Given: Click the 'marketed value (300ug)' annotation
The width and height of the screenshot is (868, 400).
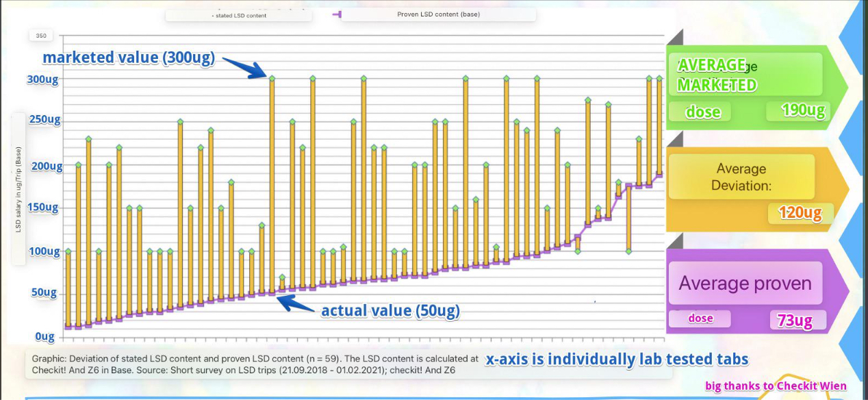Looking at the screenshot, I should pos(129,58).
